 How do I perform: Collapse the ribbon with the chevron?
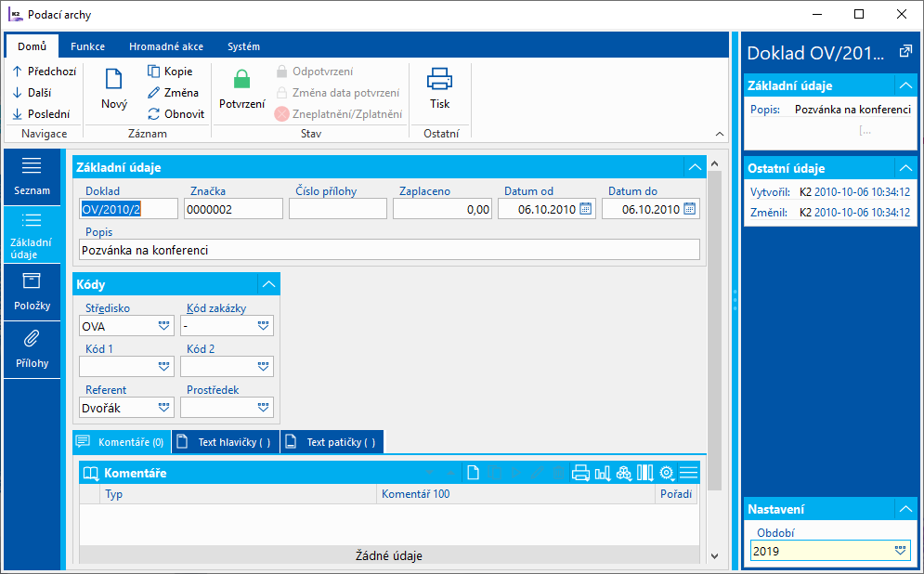point(720,134)
